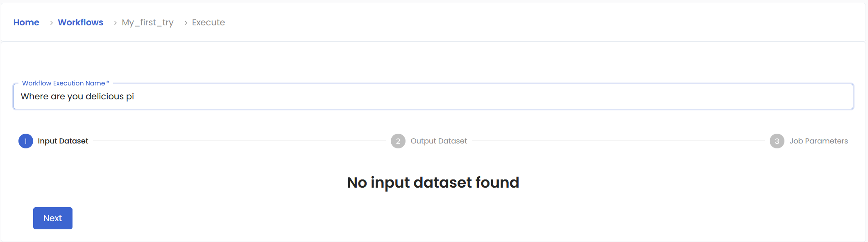
Task: Click the No input dataset found heading
Action: tap(433, 182)
